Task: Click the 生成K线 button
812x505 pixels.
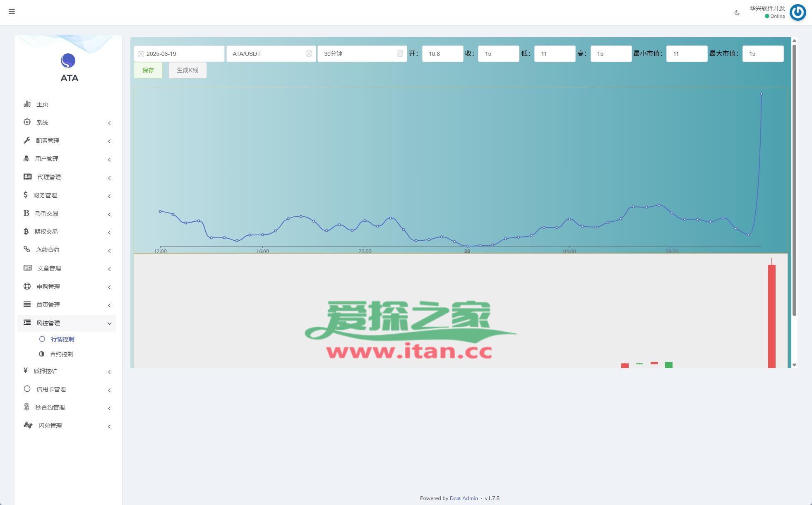Action: tap(187, 70)
